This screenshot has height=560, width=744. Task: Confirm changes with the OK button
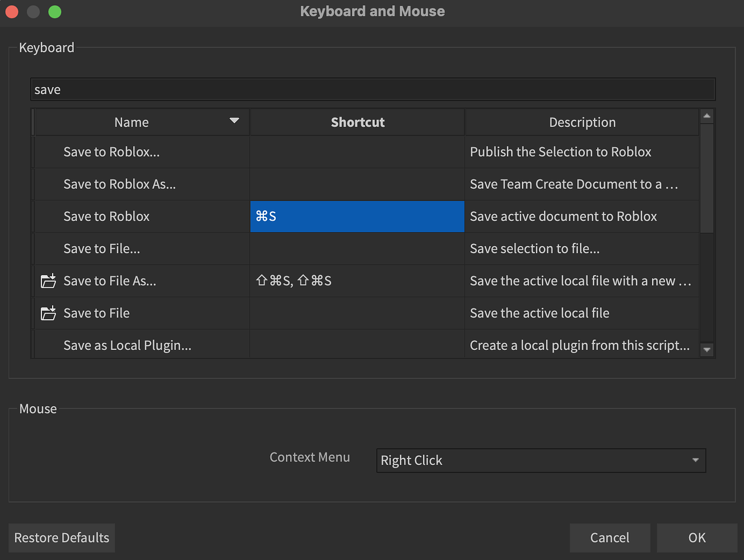[x=697, y=538]
